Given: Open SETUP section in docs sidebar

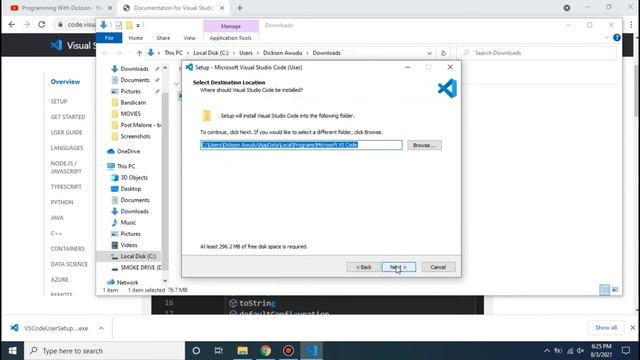Looking at the screenshot, I should [x=59, y=101].
